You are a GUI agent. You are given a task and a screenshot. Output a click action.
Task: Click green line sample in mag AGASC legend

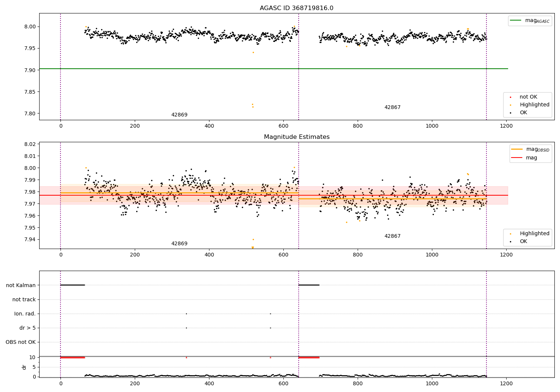(516, 21)
